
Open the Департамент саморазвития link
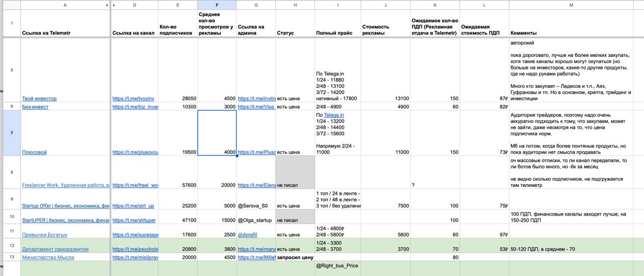(x=55, y=249)
